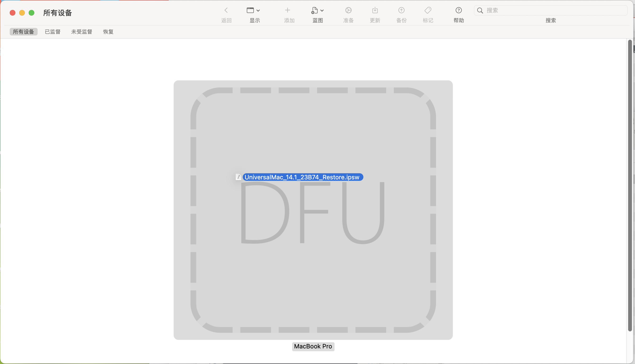Click the Prepare (准备) gear icon
Viewport: 635px width, 364px height.
point(348,10)
